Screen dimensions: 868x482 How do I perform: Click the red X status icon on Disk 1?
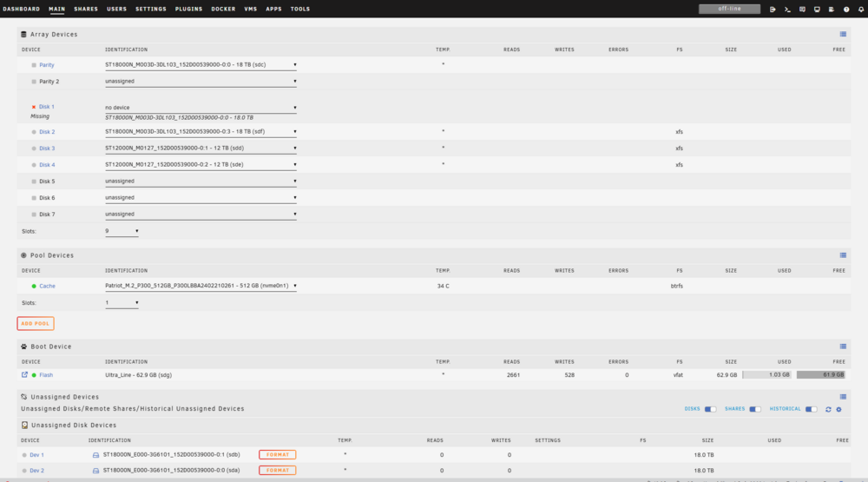tap(34, 107)
